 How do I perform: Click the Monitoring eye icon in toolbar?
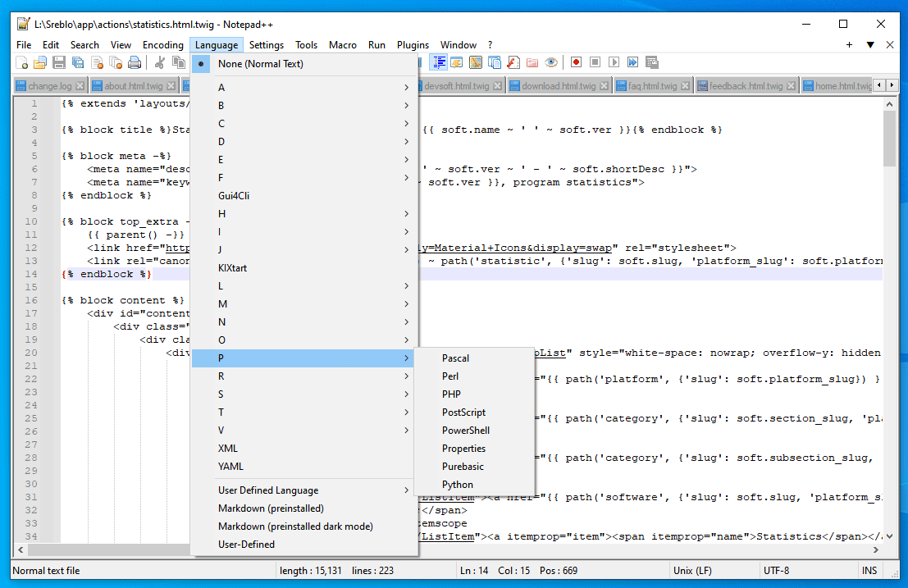click(x=551, y=62)
